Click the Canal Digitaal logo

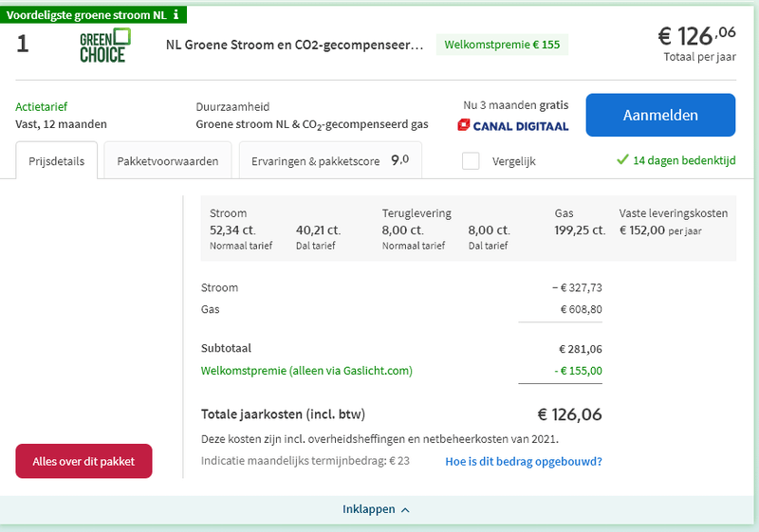pos(512,125)
